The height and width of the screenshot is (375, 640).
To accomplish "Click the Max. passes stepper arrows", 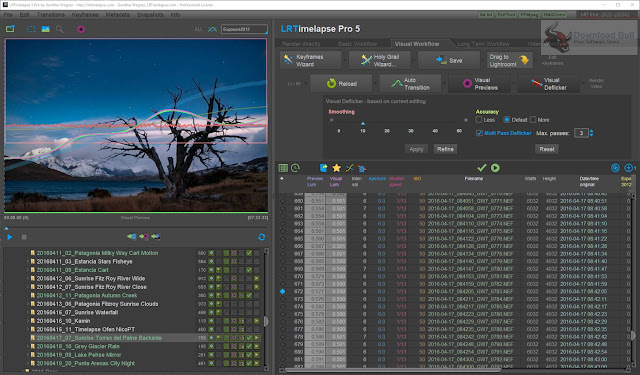I will coord(591,133).
